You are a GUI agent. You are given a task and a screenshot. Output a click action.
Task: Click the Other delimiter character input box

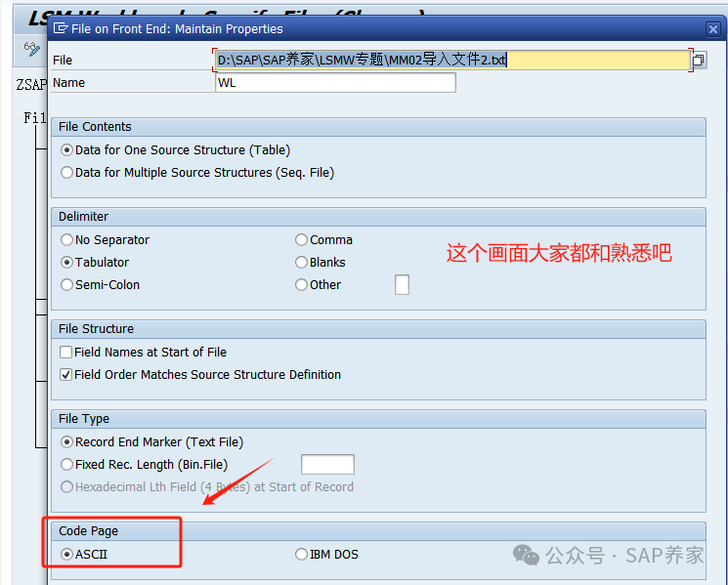[402, 284]
